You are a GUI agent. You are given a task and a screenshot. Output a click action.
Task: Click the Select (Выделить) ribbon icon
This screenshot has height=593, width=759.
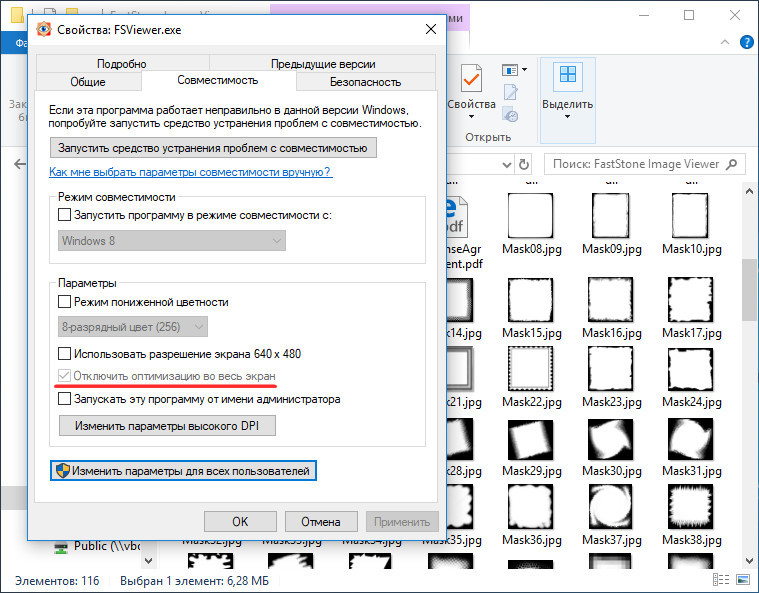pyautogui.click(x=567, y=75)
